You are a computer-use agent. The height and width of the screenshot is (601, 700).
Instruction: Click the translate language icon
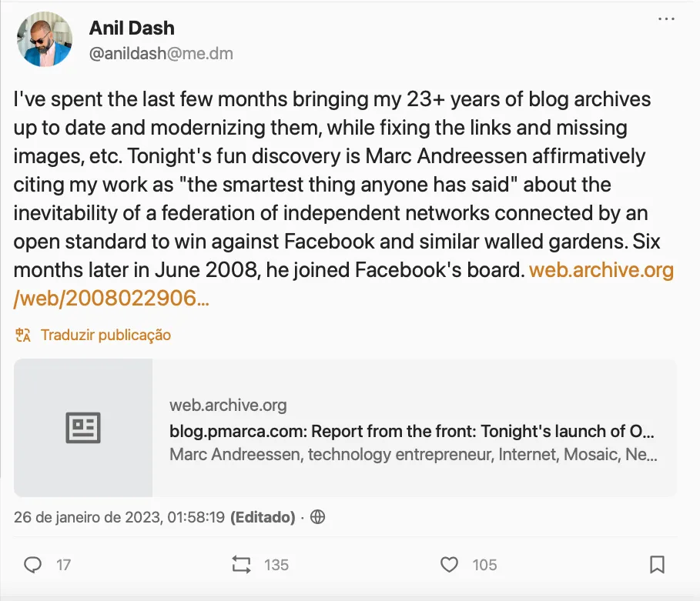coord(23,335)
